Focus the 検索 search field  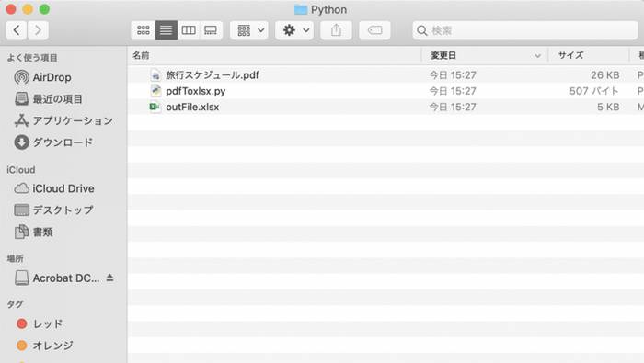525,30
